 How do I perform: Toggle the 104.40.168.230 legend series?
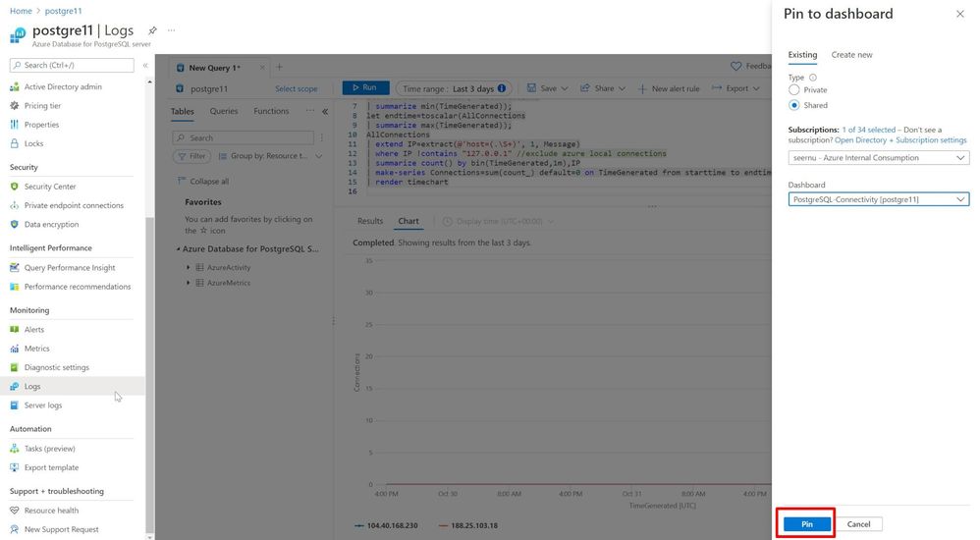point(386,525)
